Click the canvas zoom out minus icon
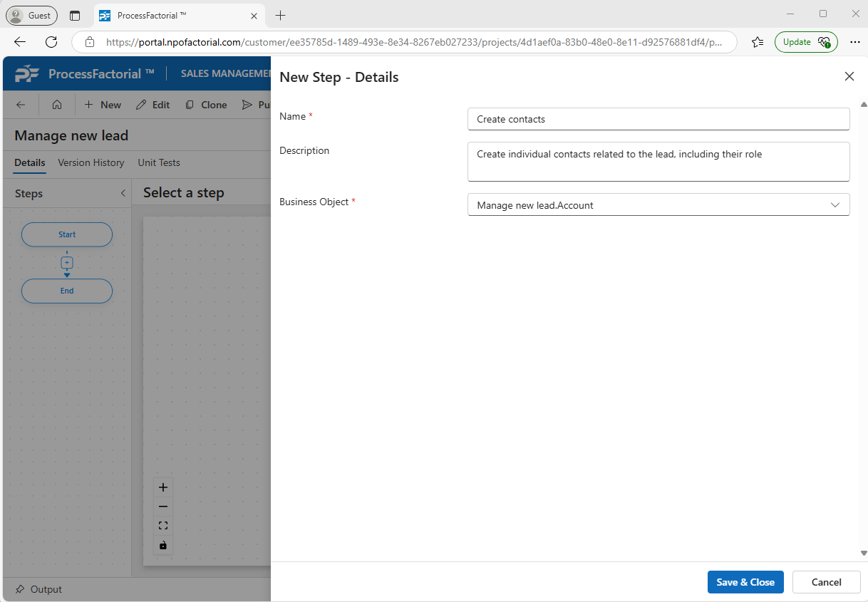Screen dimensions: 868x602 [163, 507]
